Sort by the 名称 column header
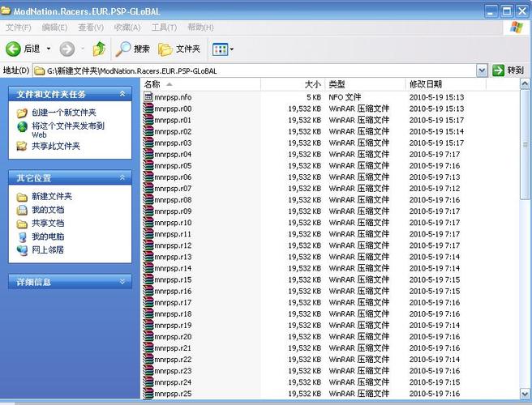Screen dimensions: 532x405 [201, 84]
